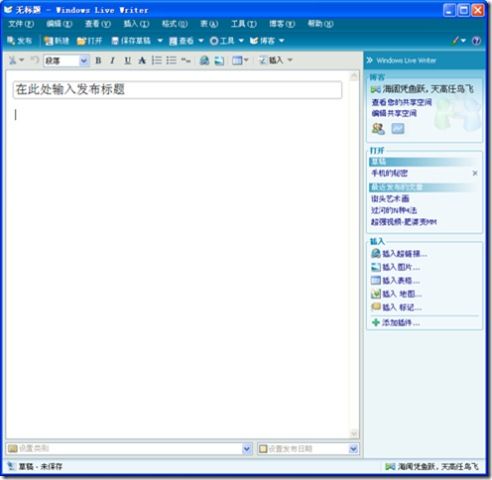
Task: Click the editor scrollbar down arrow
Action: tap(354, 433)
